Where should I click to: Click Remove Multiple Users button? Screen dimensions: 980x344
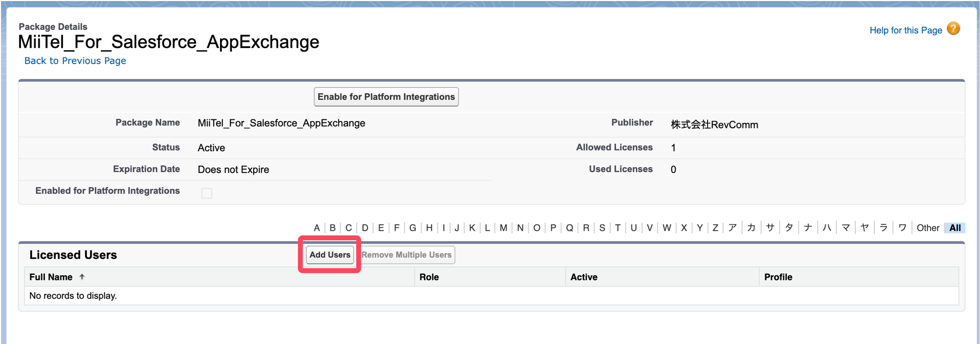coord(406,255)
